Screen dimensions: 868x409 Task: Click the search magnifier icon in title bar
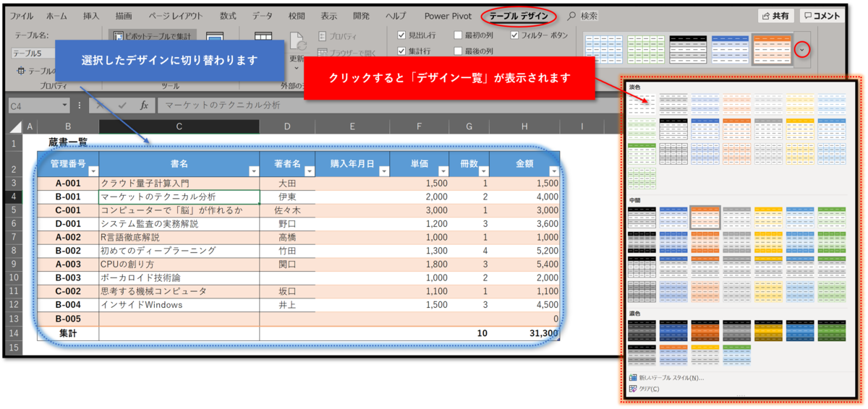[572, 15]
